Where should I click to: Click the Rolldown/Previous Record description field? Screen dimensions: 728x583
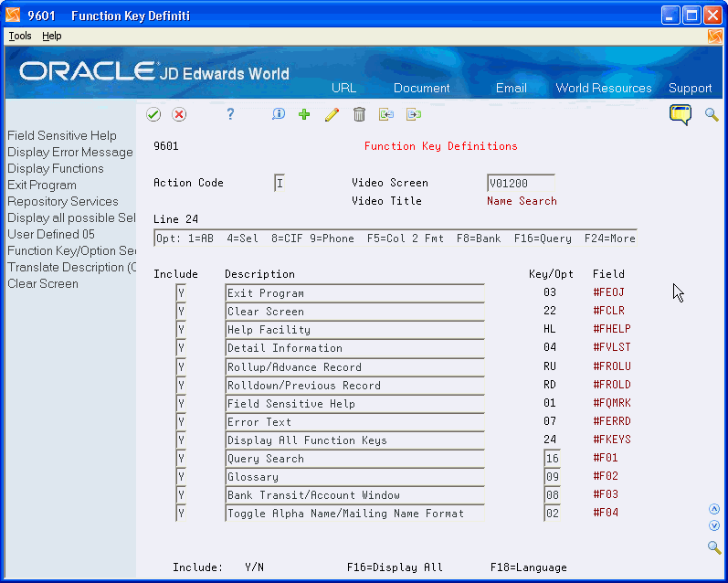[354, 385]
